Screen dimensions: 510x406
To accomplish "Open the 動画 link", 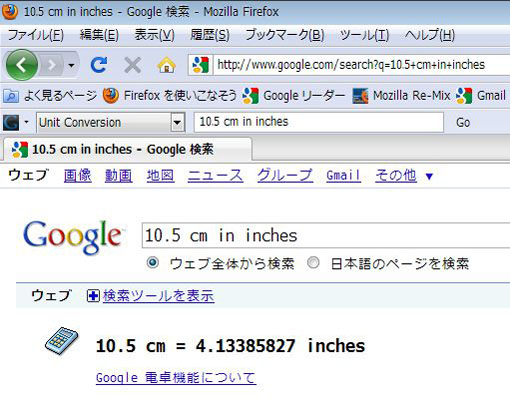I will pyautogui.click(x=119, y=175).
